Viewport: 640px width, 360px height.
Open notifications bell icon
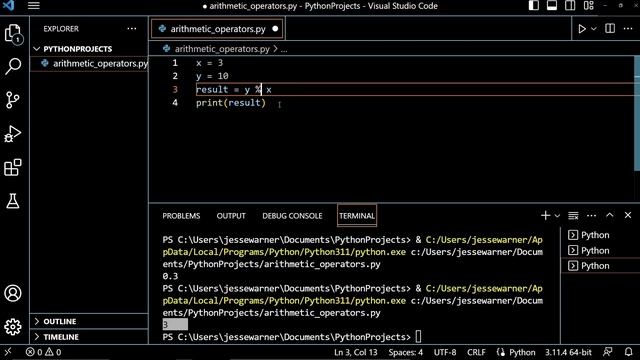[628, 352]
